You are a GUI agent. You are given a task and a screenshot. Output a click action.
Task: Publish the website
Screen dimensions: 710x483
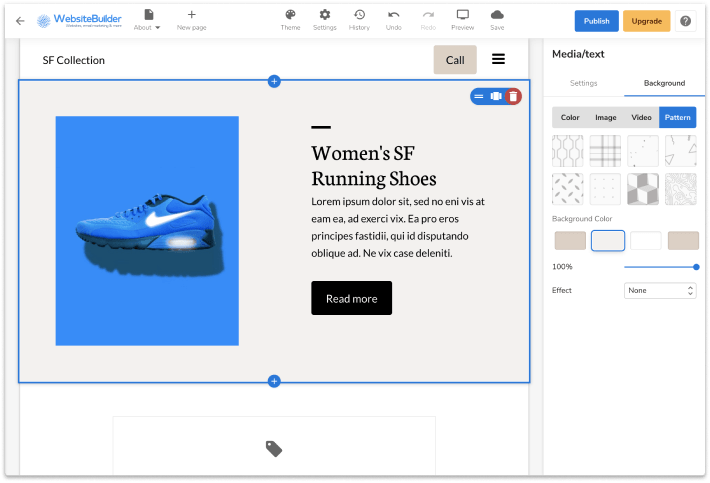click(596, 21)
